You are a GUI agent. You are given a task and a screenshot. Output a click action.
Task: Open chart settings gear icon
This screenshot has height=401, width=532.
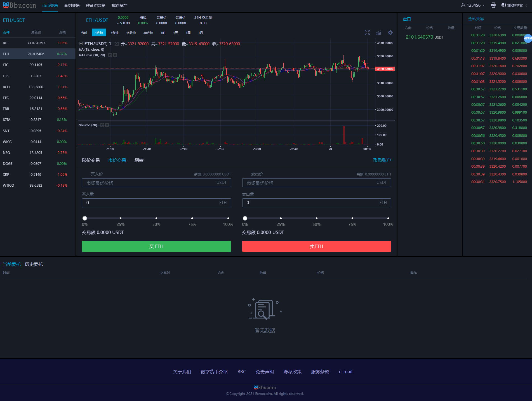coord(390,33)
